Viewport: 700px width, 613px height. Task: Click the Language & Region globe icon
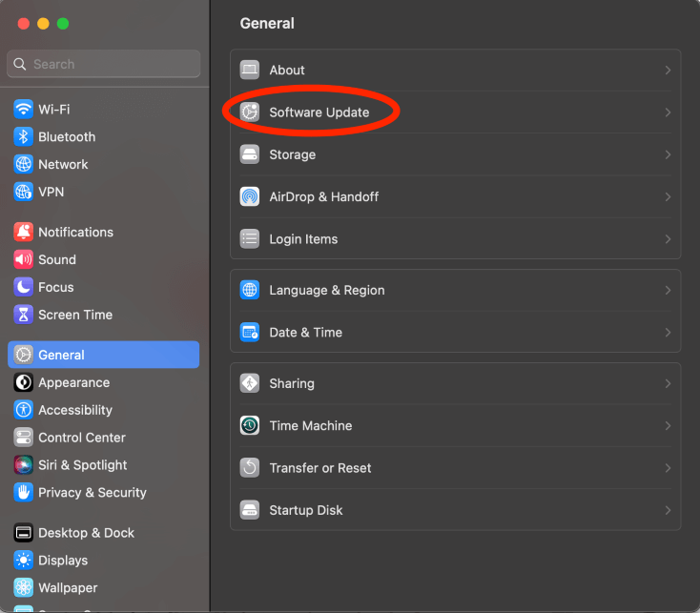[x=250, y=291]
